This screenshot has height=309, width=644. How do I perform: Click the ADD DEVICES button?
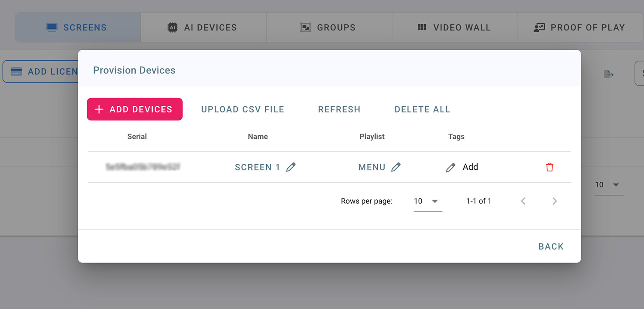[x=134, y=109]
